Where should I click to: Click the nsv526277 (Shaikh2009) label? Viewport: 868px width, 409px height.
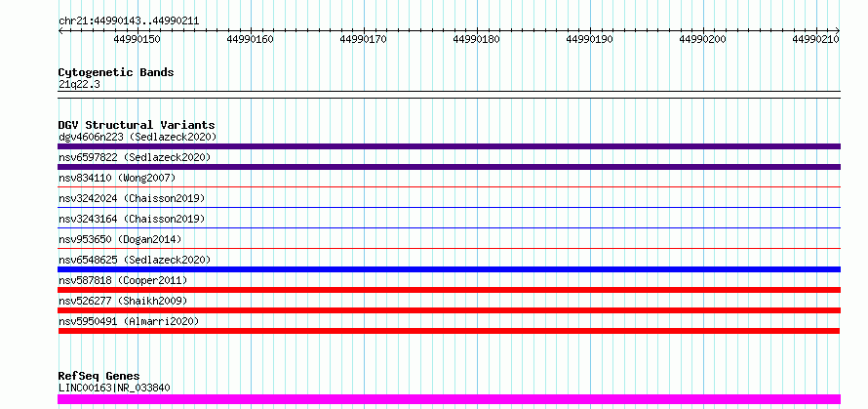[123, 301]
